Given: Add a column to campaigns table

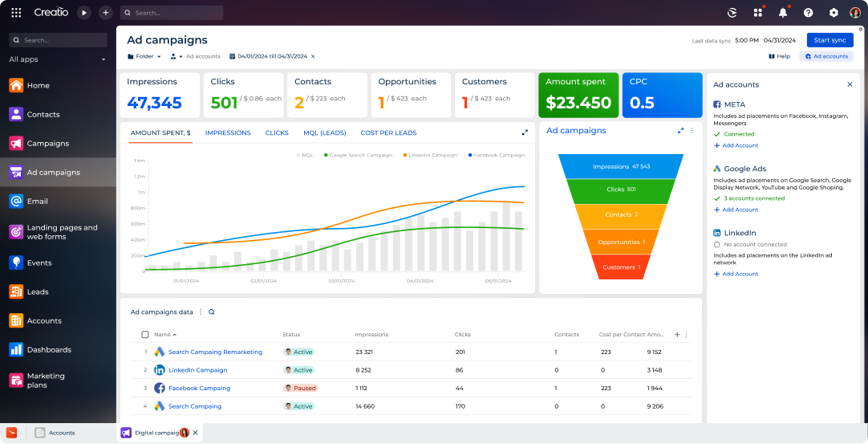Looking at the screenshot, I should (677, 335).
